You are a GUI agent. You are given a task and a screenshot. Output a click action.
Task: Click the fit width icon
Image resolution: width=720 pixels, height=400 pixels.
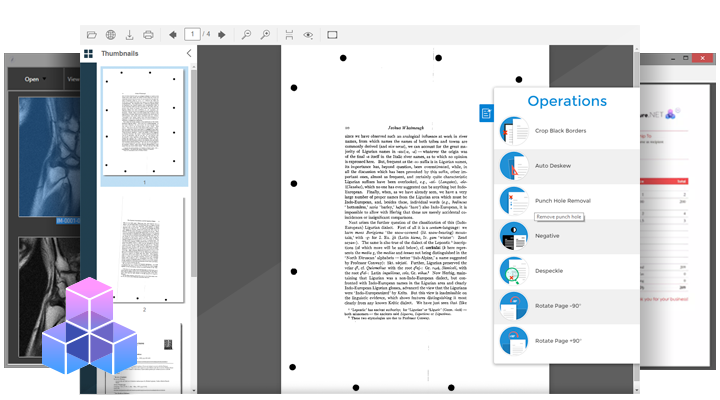[x=289, y=35]
